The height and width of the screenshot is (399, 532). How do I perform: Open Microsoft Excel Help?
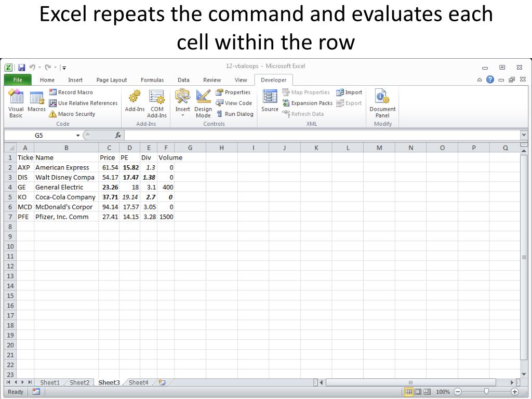490,79
